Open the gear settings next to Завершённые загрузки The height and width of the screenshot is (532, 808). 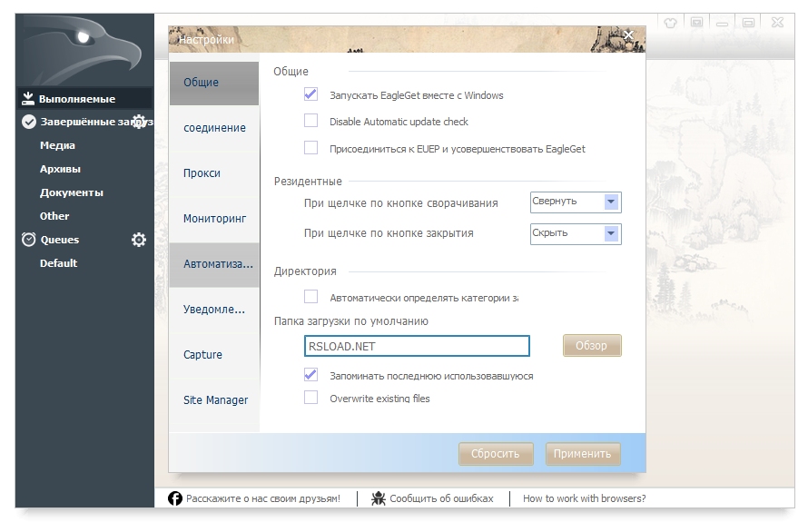point(139,122)
